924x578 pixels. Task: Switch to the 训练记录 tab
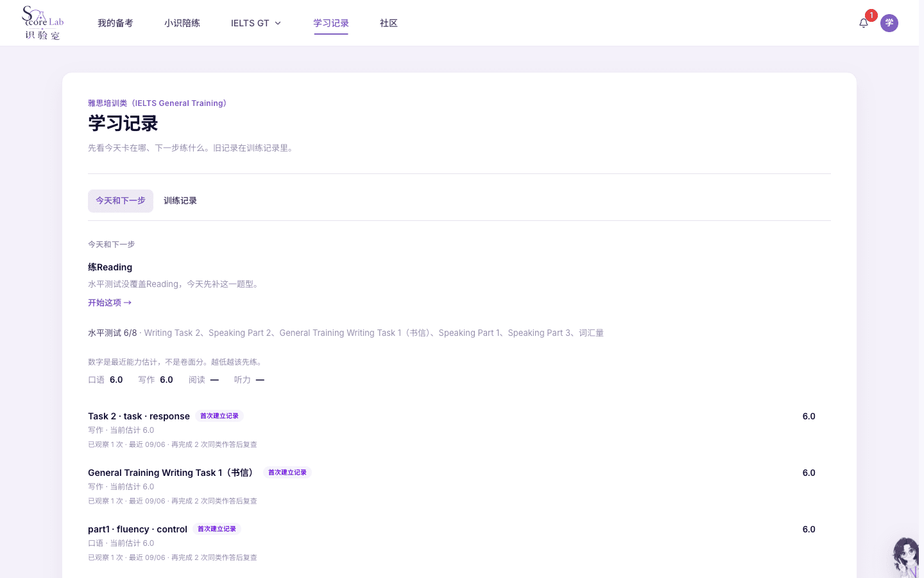point(180,201)
